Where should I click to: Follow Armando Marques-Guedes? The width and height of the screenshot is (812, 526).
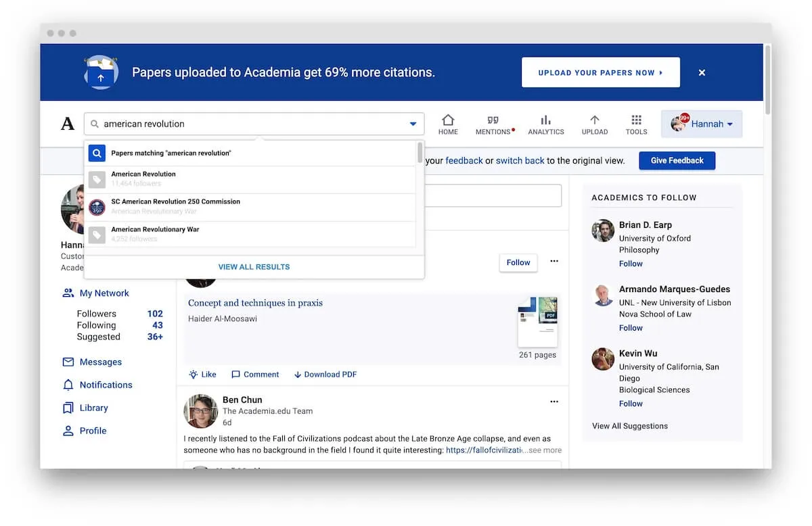click(x=631, y=328)
